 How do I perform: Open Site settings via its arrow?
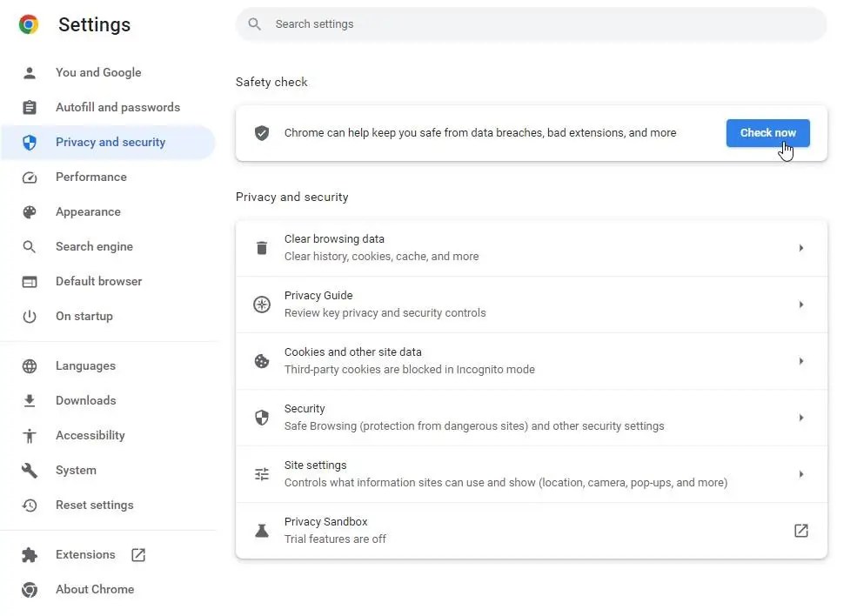(x=800, y=474)
